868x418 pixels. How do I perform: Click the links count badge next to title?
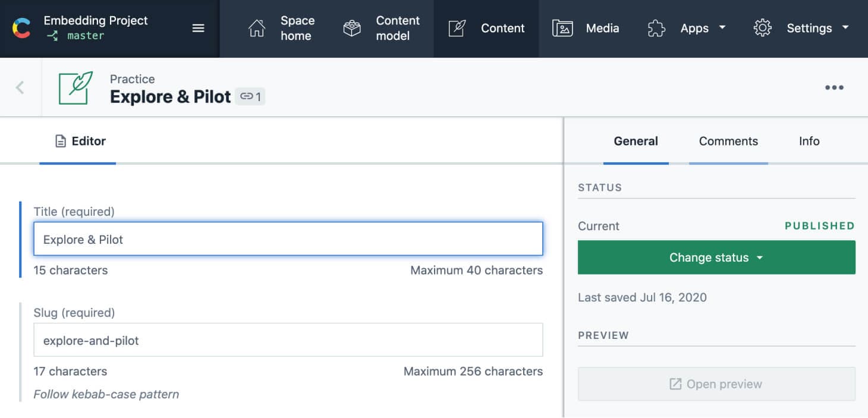point(250,96)
